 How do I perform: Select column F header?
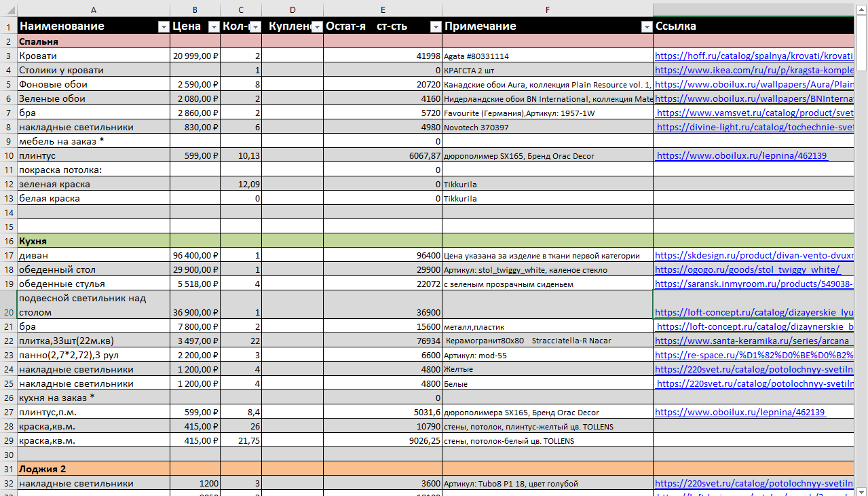click(547, 9)
